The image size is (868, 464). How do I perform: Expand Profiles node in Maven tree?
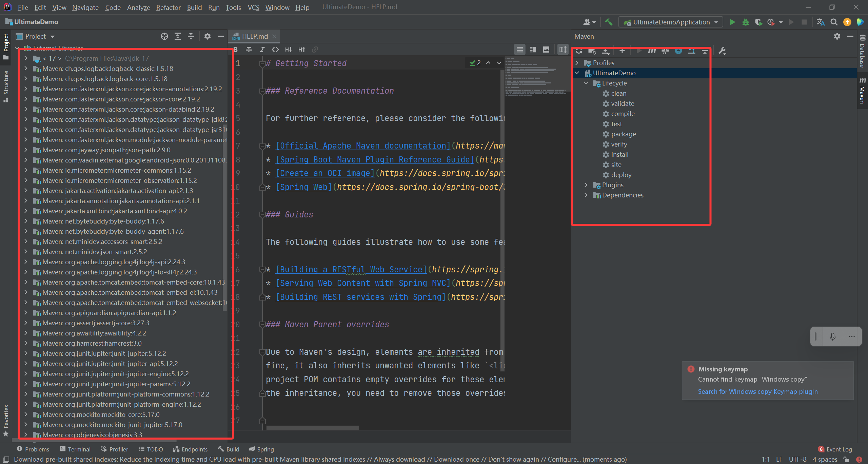(577, 63)
